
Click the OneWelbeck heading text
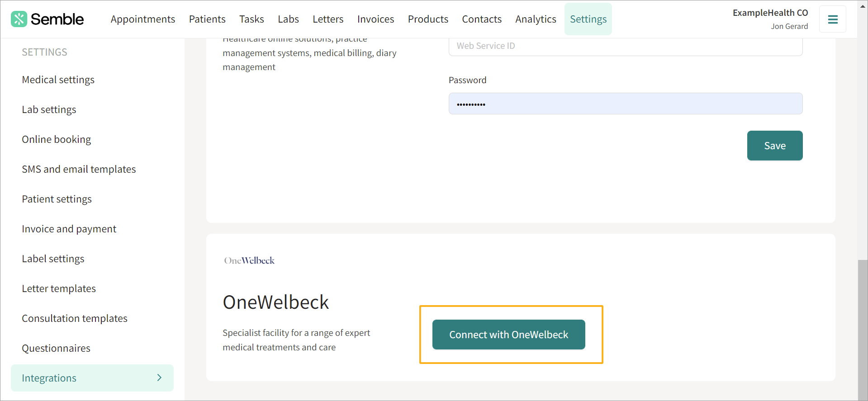tap(276, 302)
